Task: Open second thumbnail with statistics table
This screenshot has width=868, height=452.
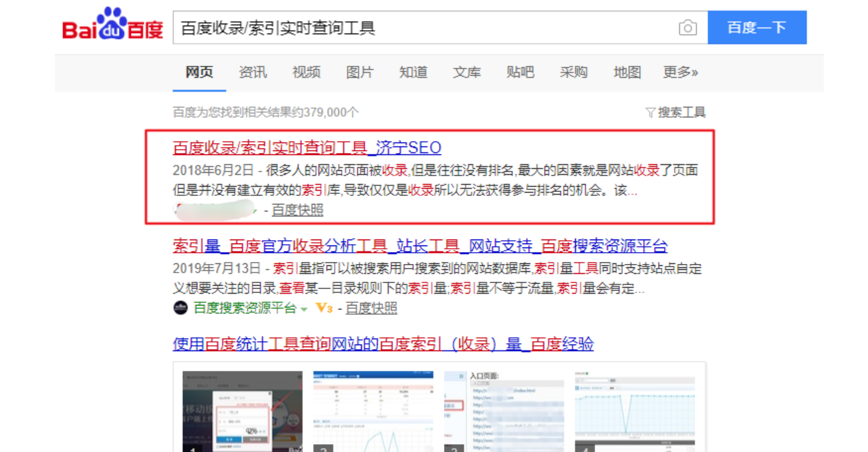Action: click(373, 411)
